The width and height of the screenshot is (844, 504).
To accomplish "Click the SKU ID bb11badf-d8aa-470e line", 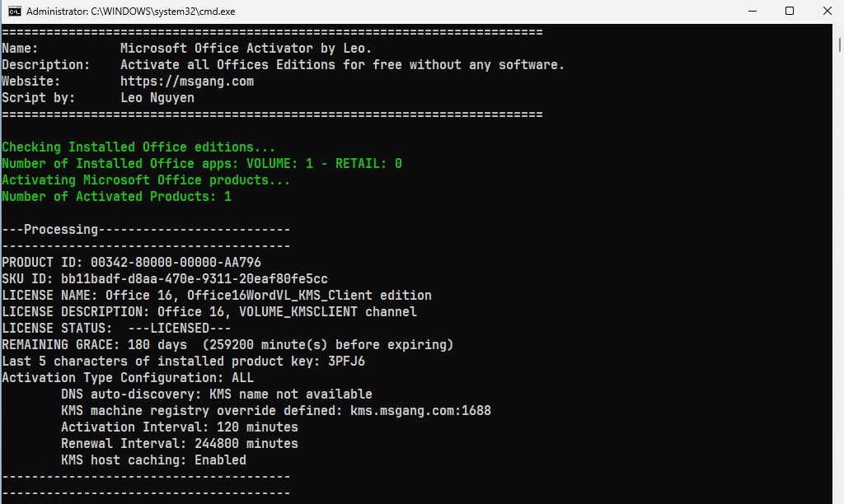I will tap(165, 278).
